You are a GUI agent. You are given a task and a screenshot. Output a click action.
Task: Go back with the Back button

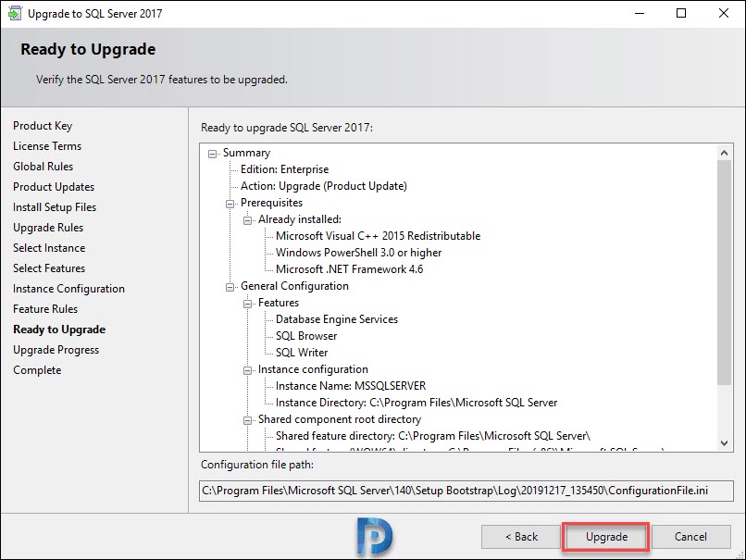[x=521, y=537]
